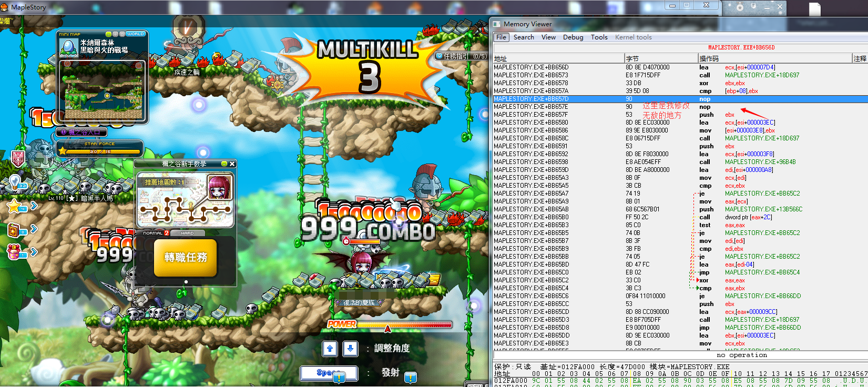Expand the red book notification chevron
Screen dimensions: 868x387
click(x=34, y=229)
